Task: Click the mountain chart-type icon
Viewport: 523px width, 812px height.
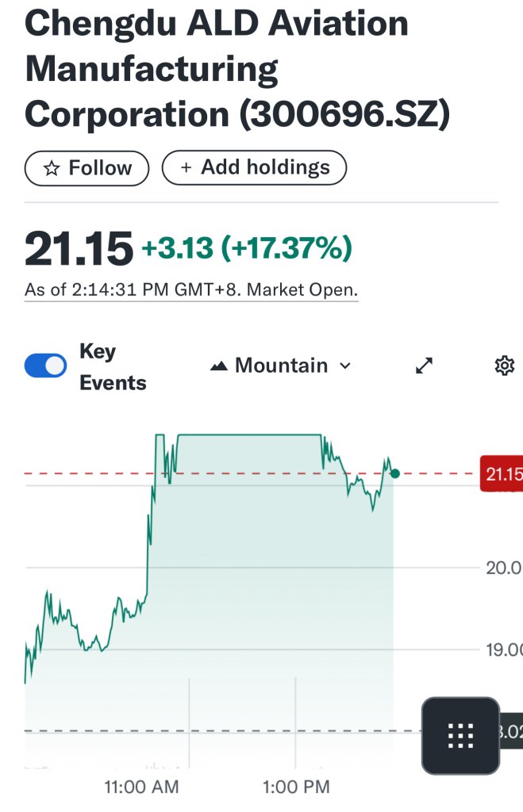Action: click(x=219, y=366)
